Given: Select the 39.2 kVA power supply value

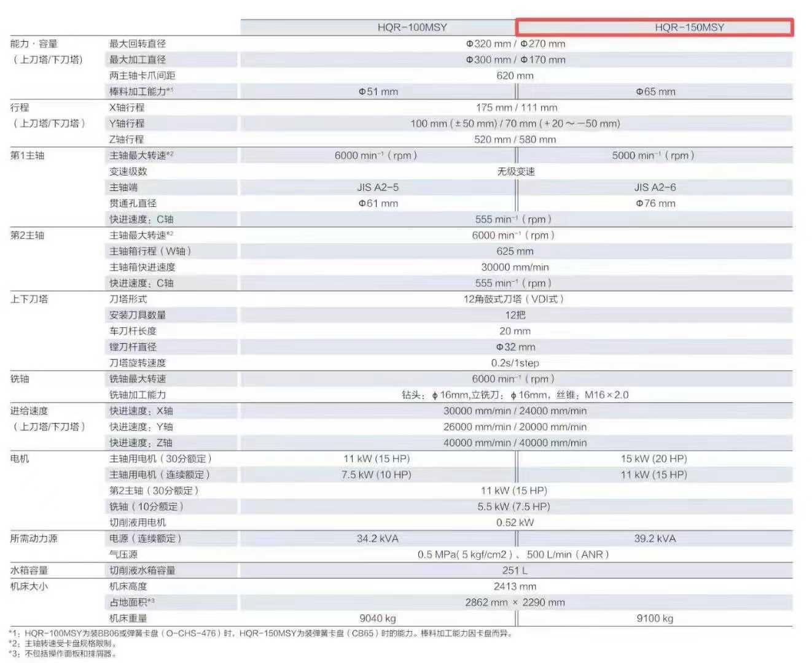Looking at the screenshot, I should click(x=655, y=538).
